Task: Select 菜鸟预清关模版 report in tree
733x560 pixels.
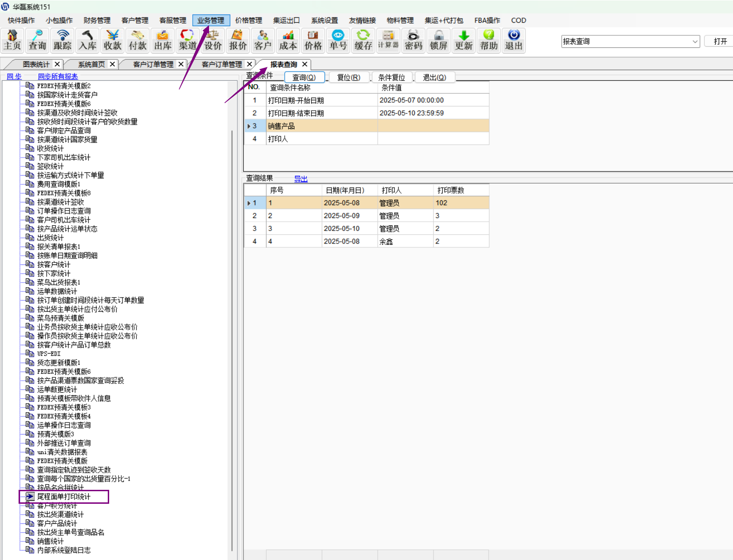Action: [x=60, y=318]
